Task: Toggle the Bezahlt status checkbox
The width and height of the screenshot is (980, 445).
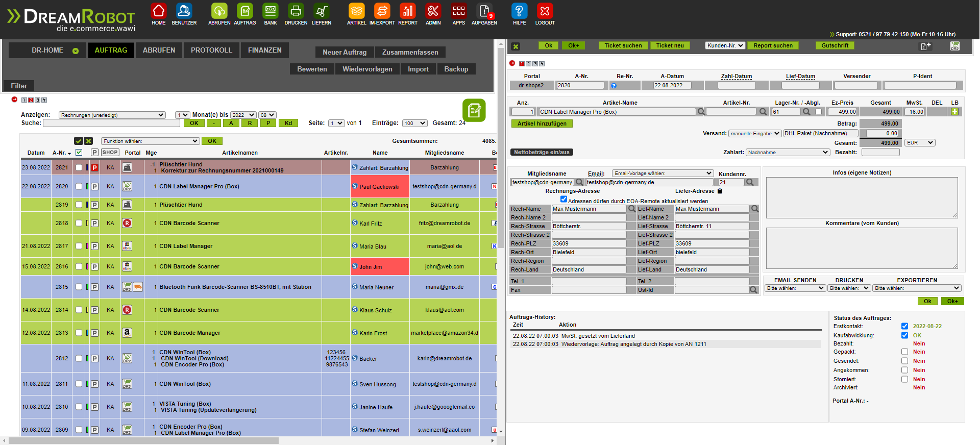Action: 904,344
